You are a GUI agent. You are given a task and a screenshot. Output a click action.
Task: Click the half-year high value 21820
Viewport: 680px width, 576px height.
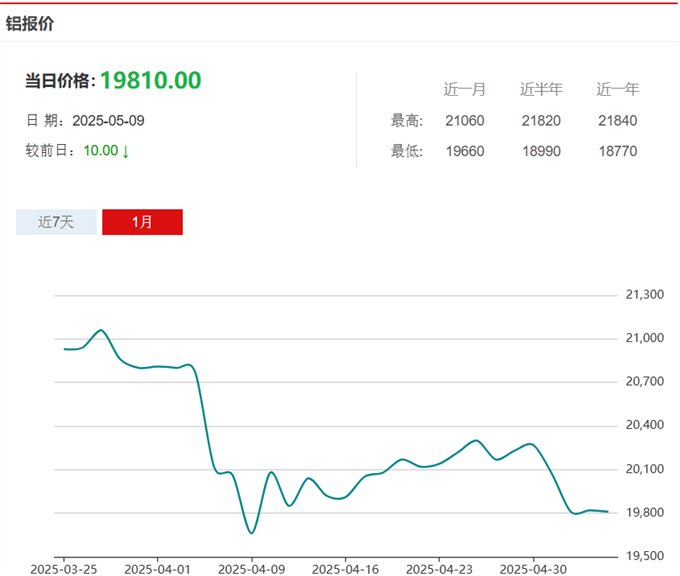(x=541, y=121)
